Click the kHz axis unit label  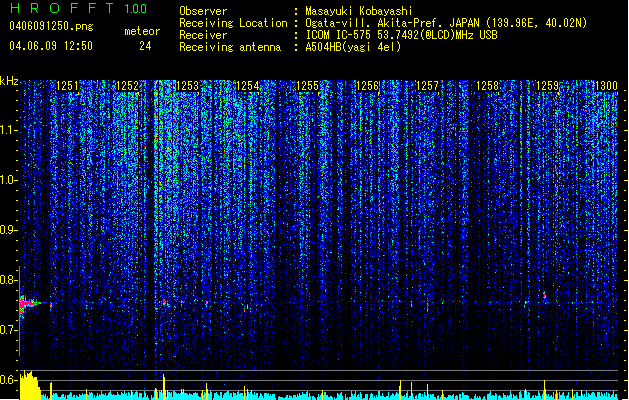(x=9, y=81)
